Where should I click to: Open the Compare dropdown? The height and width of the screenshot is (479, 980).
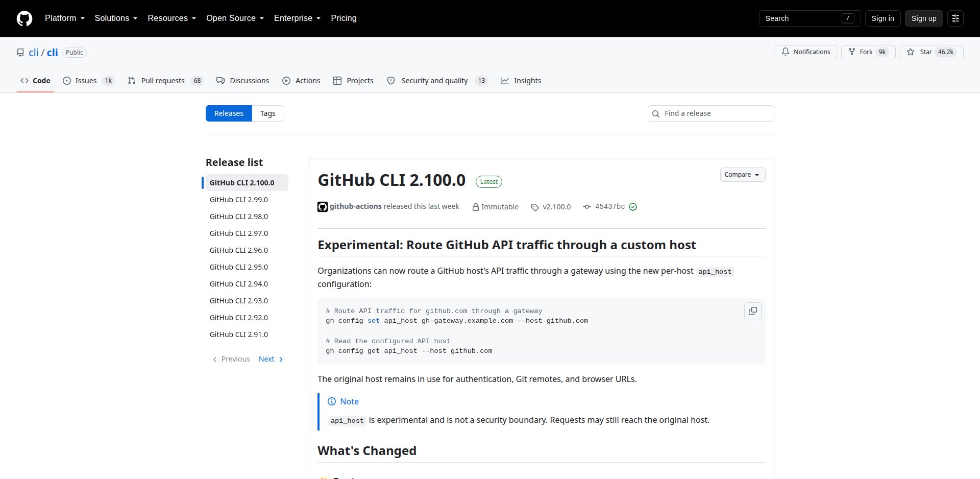click(x=742, y=175)
